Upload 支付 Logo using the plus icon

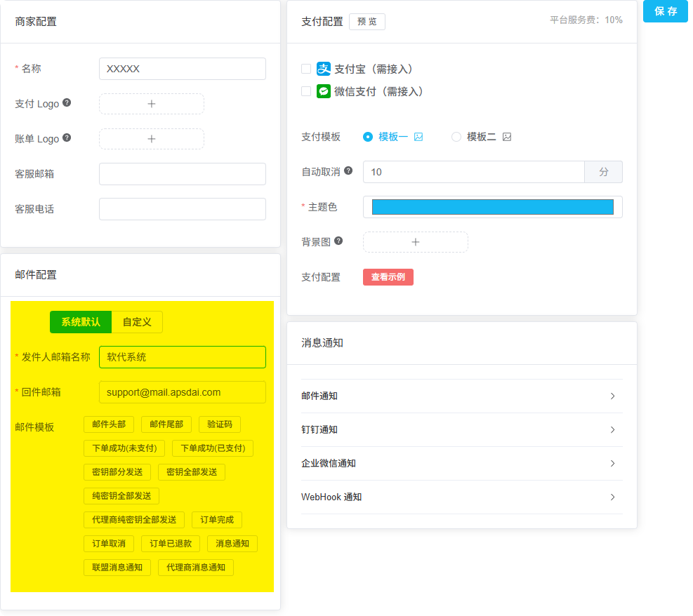tap(151, 103)
